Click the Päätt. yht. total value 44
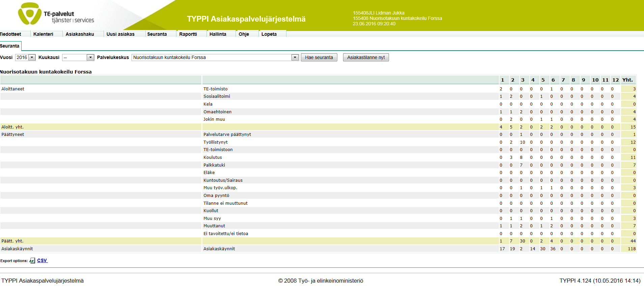The height and width of the screenshot is (287, 644). (x=633, y=241)
